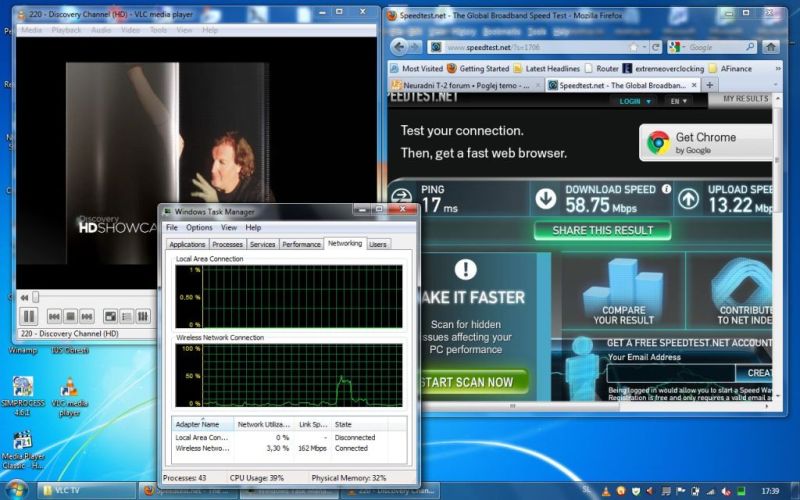Switch to Processes tab in Task Manager
The height and width of the screenshot is (500, 800).
point(227,244)
